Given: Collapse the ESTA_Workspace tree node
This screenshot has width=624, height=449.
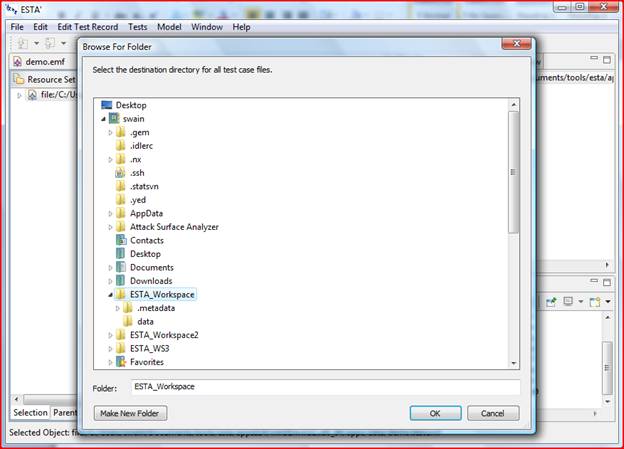Looking at the screenshot, I should click(110, 295).
